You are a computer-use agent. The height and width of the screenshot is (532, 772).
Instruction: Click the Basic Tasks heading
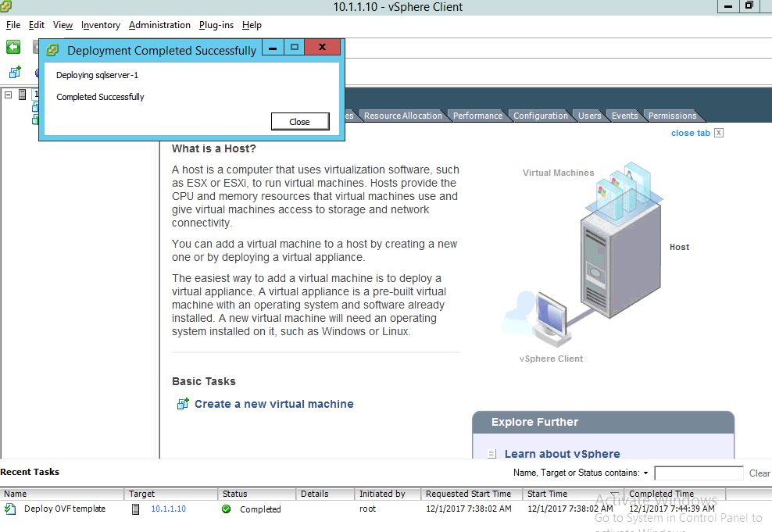tap(204, 381)
